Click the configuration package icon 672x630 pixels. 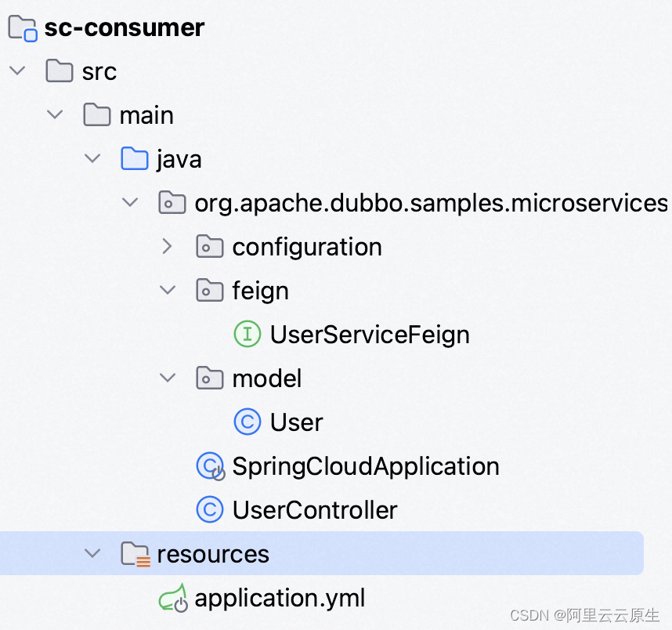click(210, 247)
